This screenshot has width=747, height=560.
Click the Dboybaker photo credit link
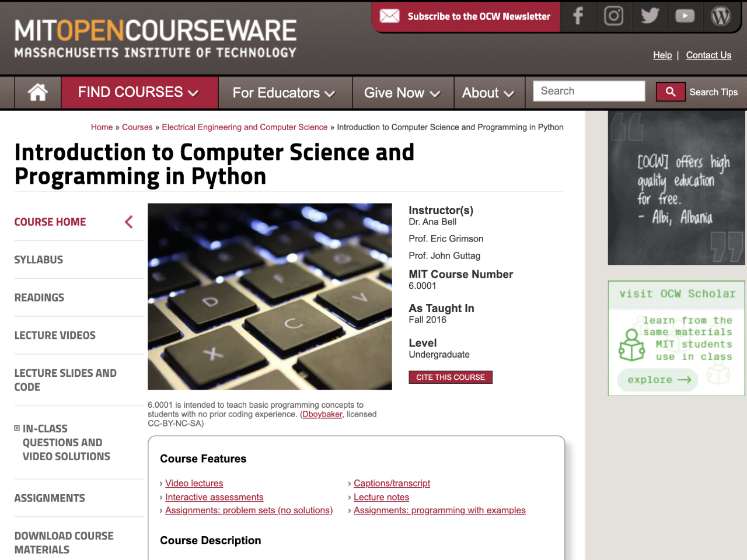tap(322, 414)
